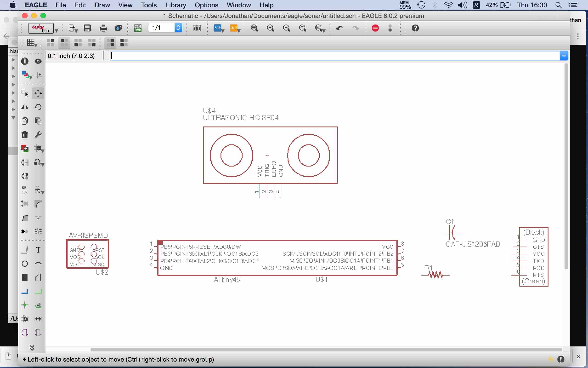The image size is (588, 368).
Task: Open the ULP user program dropdown
Action: (x=235, y=28)
